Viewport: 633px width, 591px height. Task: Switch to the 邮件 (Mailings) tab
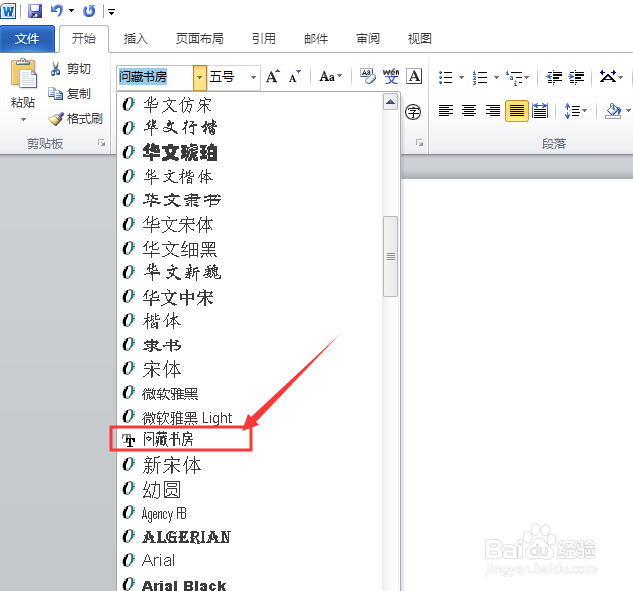pyautogui.click(x=316, y=39)
